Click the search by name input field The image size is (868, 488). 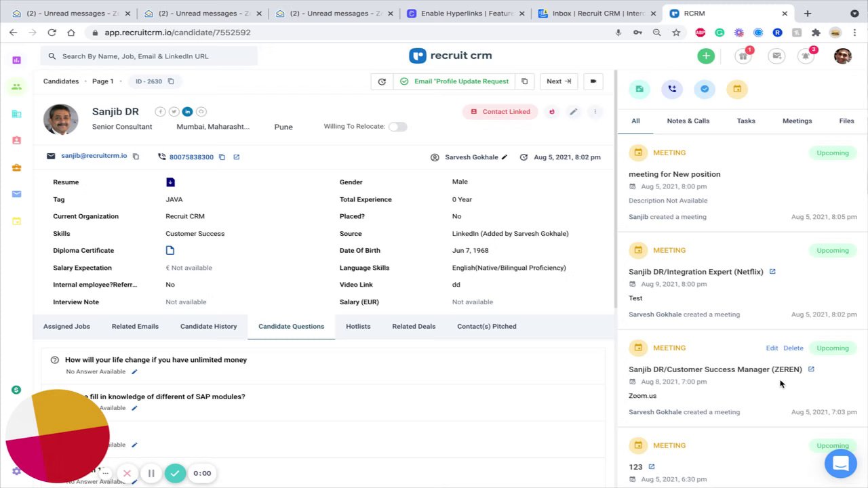(149, 56)
